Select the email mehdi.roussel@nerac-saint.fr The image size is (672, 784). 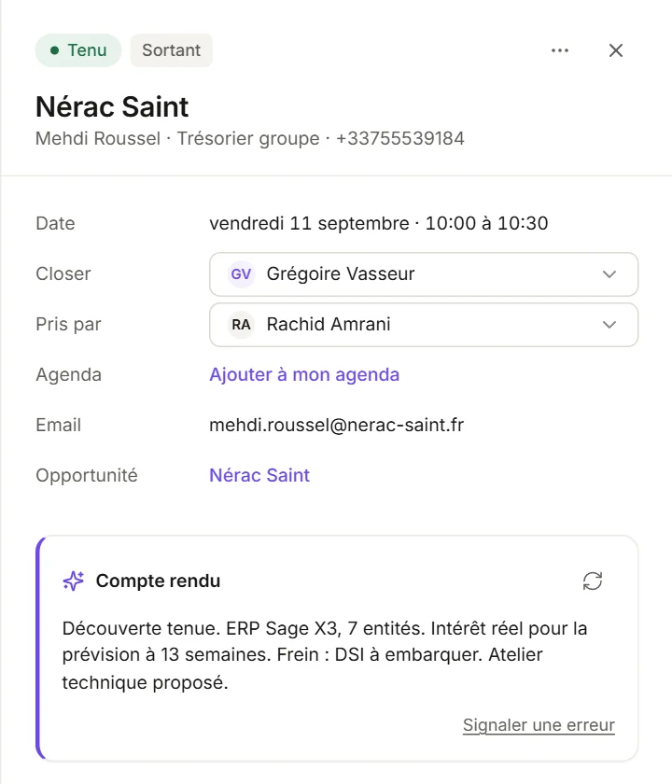337,425
